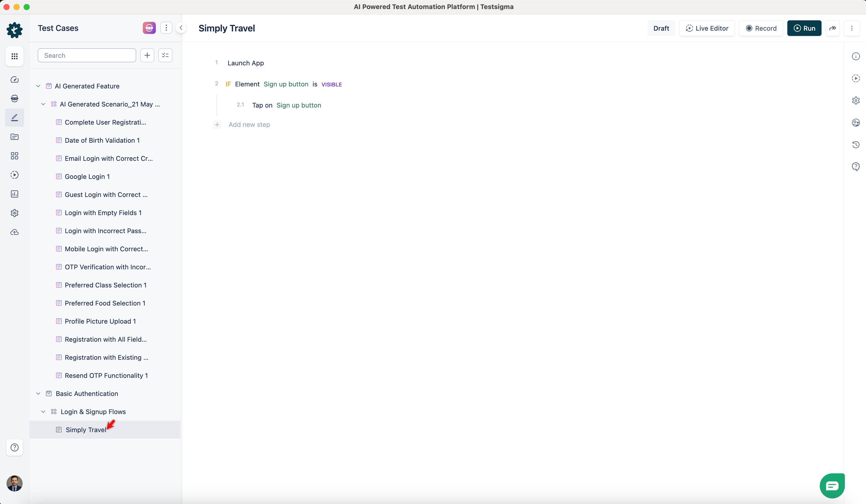Open the purple AI assistant icon above test list
866x504 pixels.
pyautogui.click(x=149, y=27)
